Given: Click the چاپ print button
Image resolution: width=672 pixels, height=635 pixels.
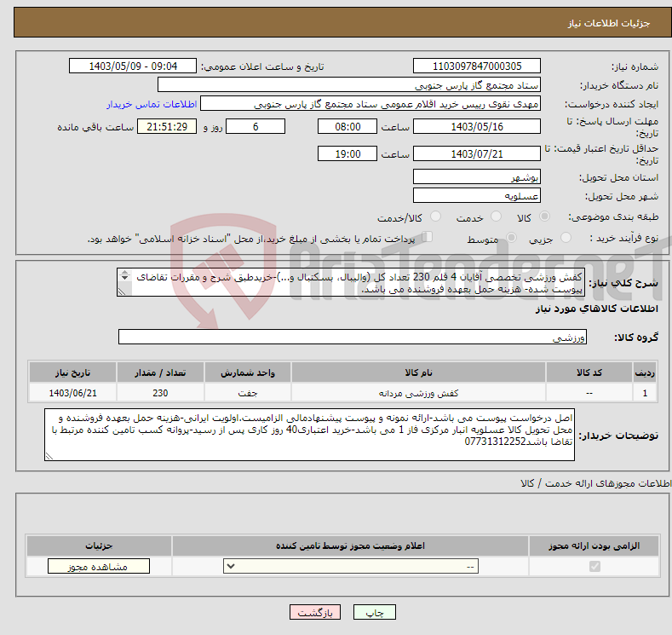Looking at the screenshot, I should [375, 612].
